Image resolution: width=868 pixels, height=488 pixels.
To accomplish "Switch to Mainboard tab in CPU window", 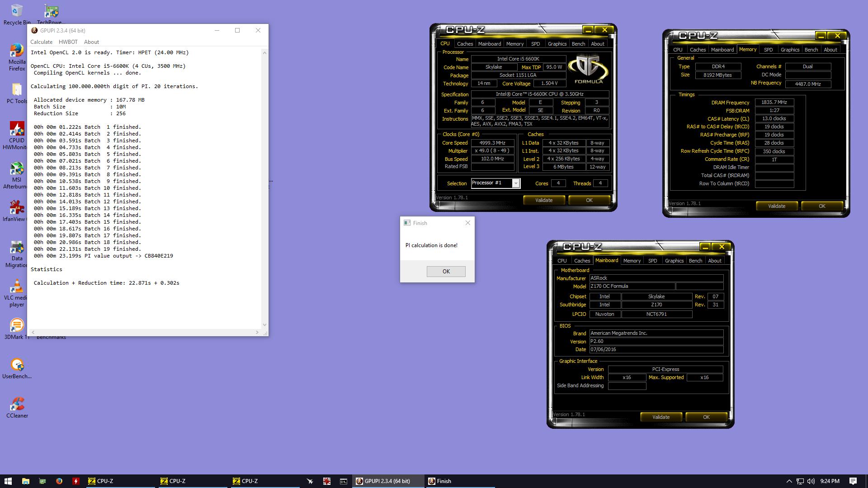I will (490, 44).
